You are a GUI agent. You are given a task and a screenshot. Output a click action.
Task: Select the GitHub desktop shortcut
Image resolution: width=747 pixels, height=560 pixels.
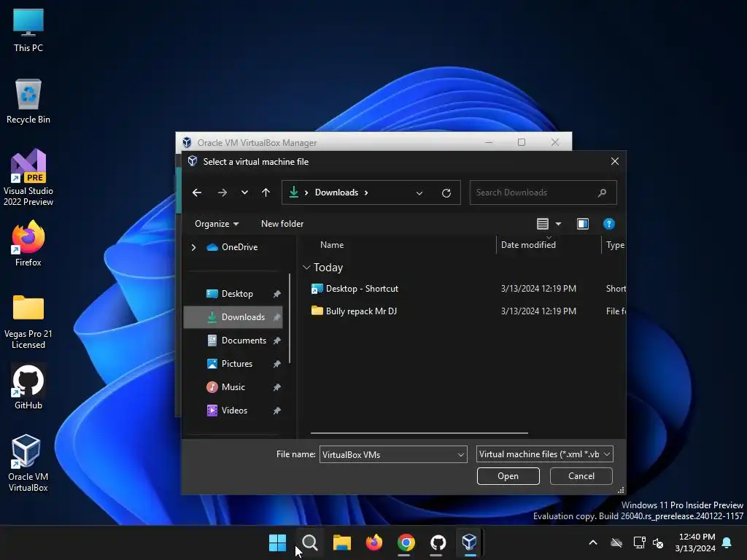coord(28,386)
